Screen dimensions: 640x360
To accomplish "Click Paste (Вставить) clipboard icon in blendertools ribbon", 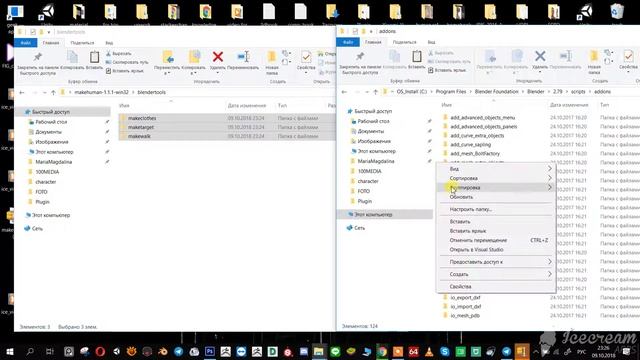I will pos(94,57).
